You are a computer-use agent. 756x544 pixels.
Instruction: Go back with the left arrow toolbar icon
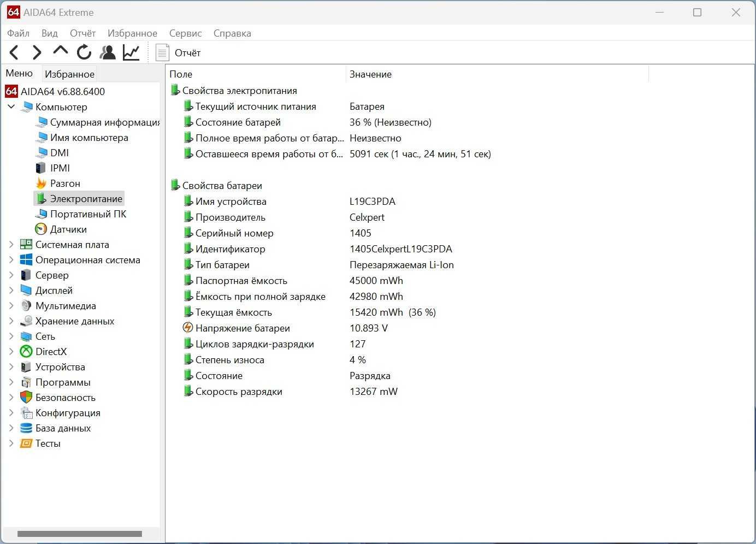(14, 52)
